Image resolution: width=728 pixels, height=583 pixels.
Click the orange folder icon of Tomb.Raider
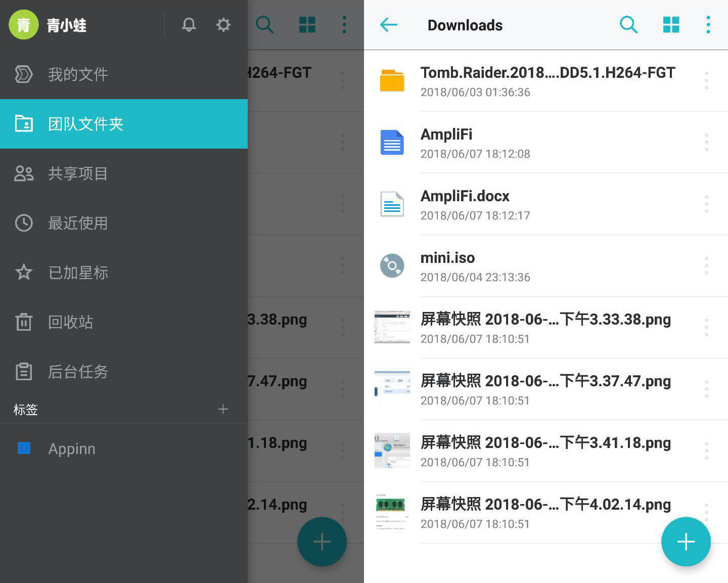392,80
